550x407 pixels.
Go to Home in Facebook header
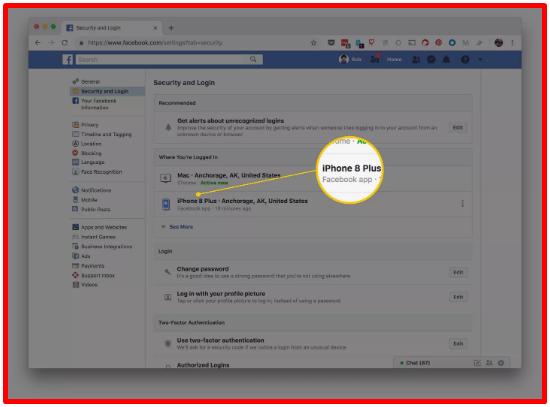[394, 59]
